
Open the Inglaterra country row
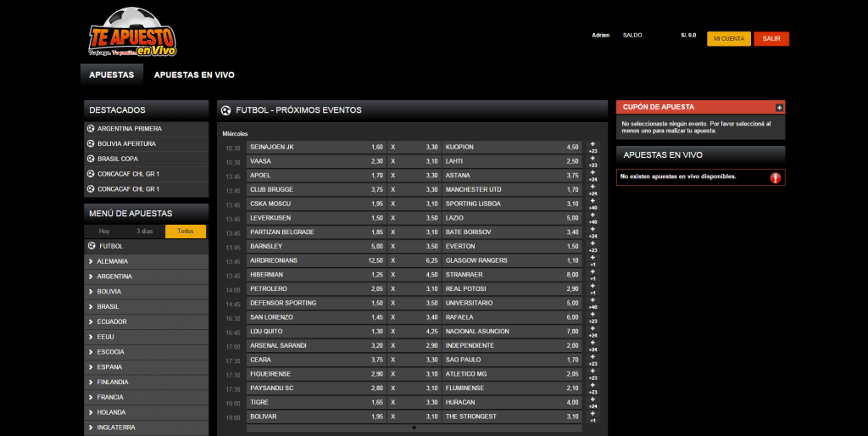(x=146, y=428)
